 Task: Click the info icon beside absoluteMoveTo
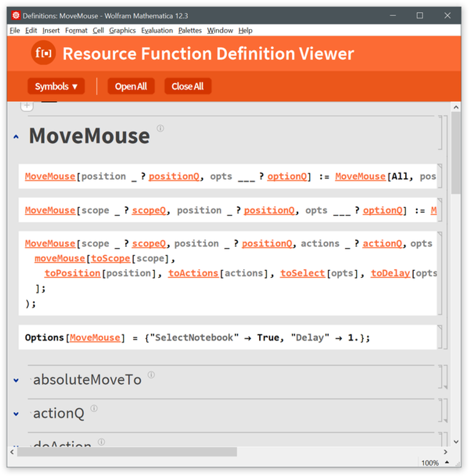(151, 375)
